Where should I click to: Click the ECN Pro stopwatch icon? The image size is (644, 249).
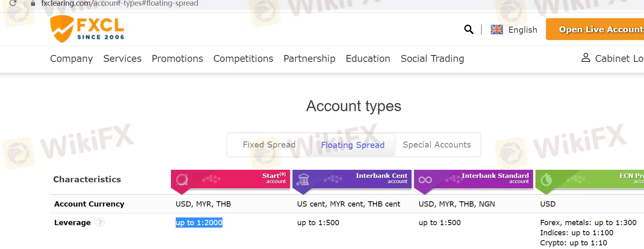coord(546,179)
